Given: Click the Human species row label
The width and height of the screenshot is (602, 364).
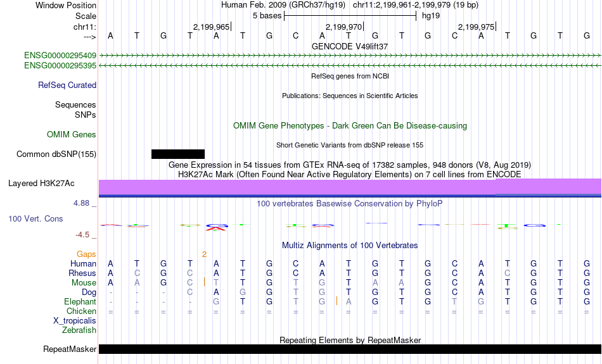Looking at the screenshot, I should 83,263.
